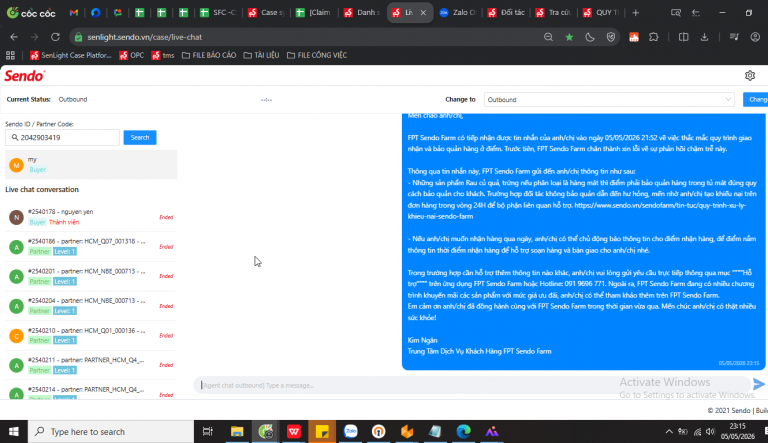768x443 pixels.
Task: Switch to the Case browser tab
Action: pos(265,13)
